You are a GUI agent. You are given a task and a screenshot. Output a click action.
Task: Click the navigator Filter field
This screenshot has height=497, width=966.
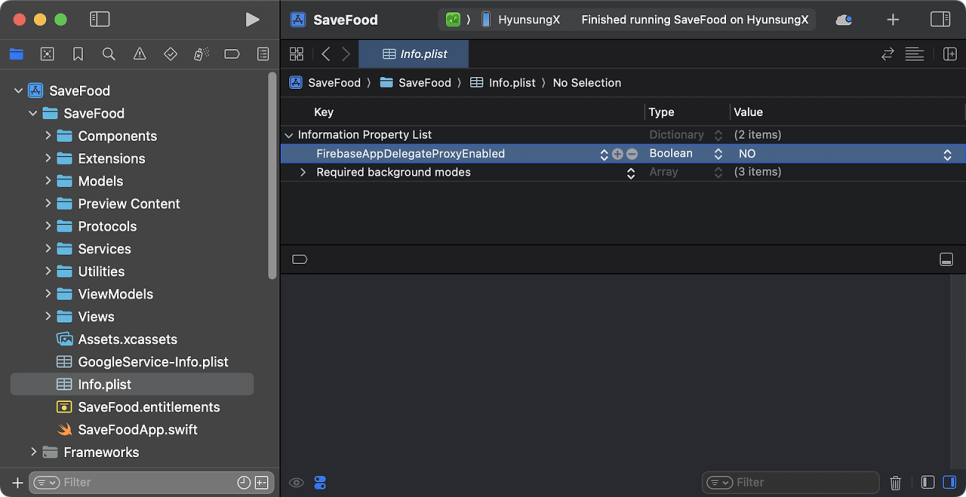150,482
